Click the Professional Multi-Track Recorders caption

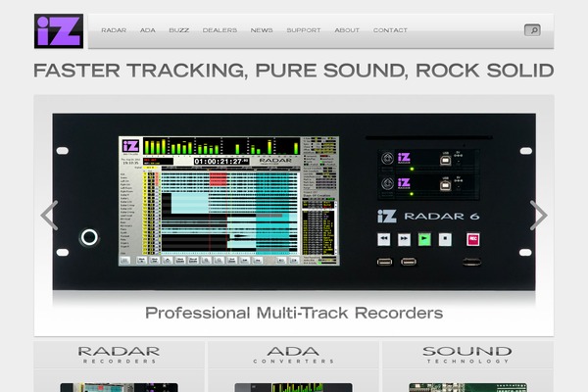(294, 313)
